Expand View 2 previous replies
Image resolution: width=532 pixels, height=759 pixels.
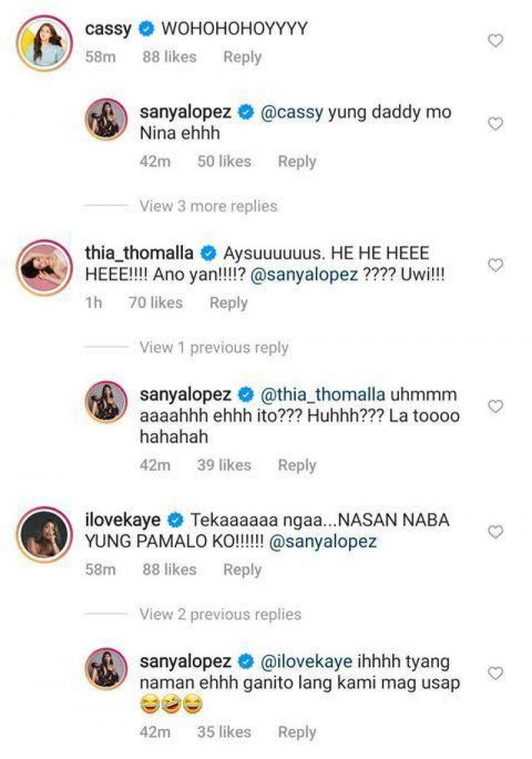[219, 614]
